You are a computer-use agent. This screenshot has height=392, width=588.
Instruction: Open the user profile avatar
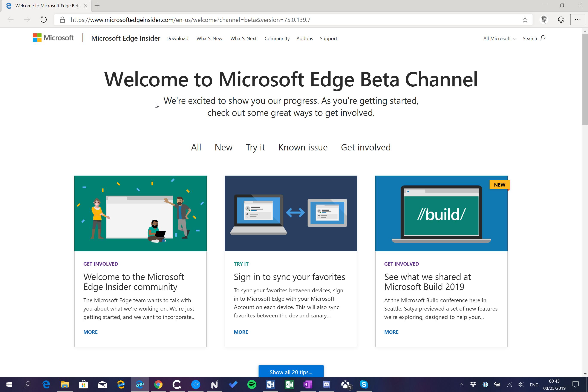[x=544, y=20]
